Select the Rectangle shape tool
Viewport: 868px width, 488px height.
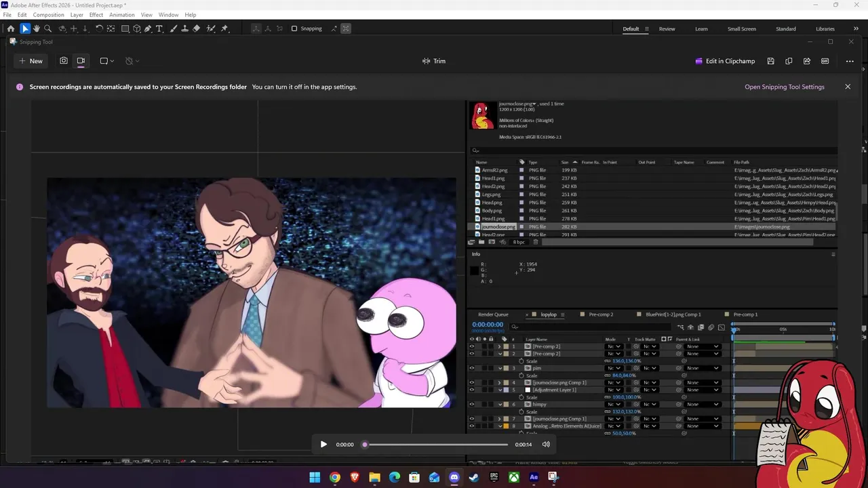click(x=125, y=28)
